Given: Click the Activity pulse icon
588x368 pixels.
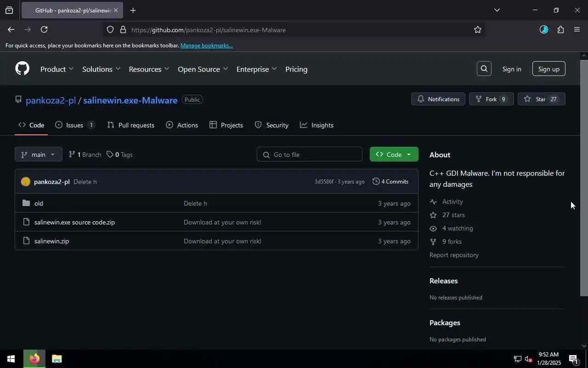Looking at the screenshot, I should [x=433, y=202].
